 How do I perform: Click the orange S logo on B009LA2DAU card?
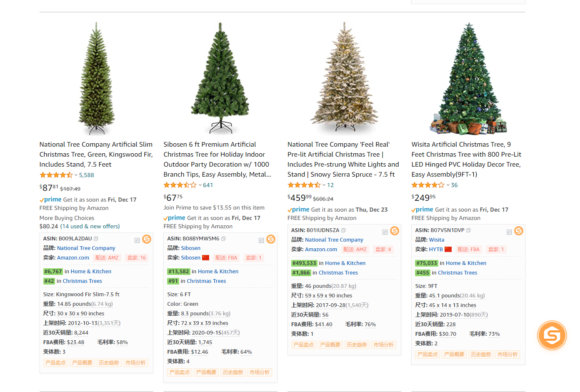[x=147, y=239]
